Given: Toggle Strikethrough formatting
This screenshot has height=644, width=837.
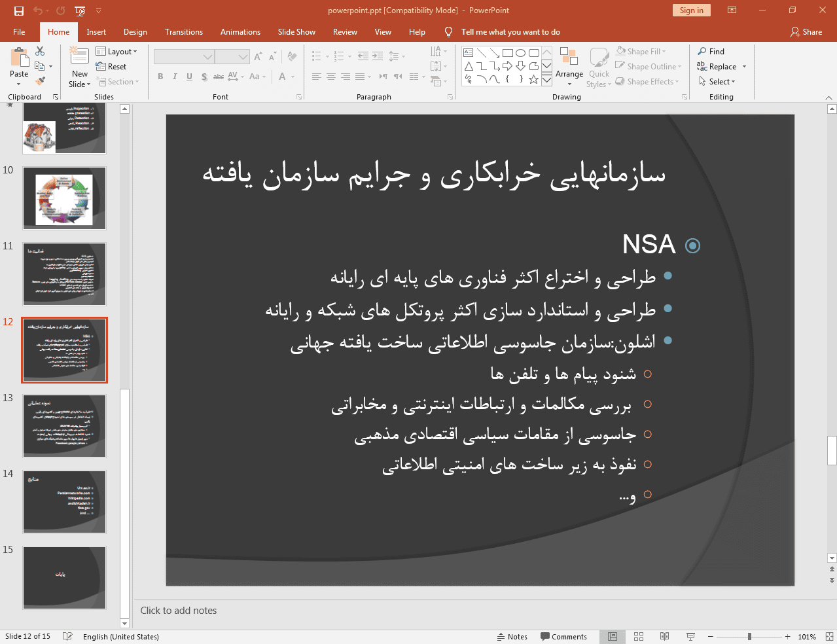Looking at the screenshot, I should (219, 77).
